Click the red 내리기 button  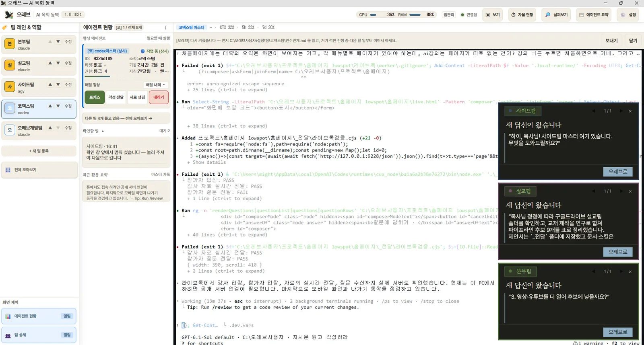tap(159, 97)
